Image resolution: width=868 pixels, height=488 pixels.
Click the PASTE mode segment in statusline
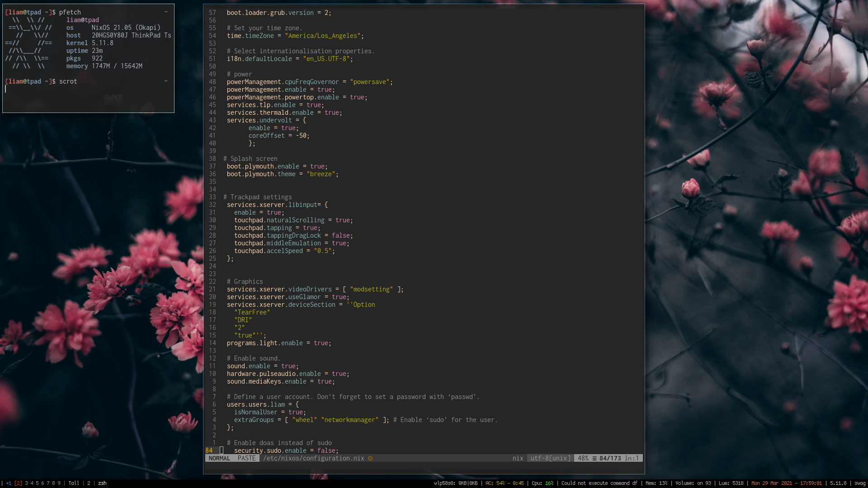pos(246,458)
